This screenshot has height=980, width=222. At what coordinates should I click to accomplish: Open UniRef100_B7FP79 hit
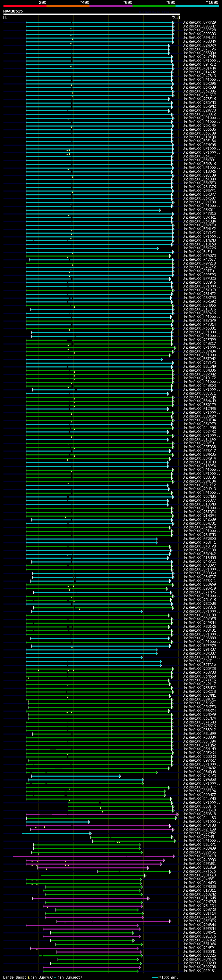pyautogui.click(x=199, y=646)
